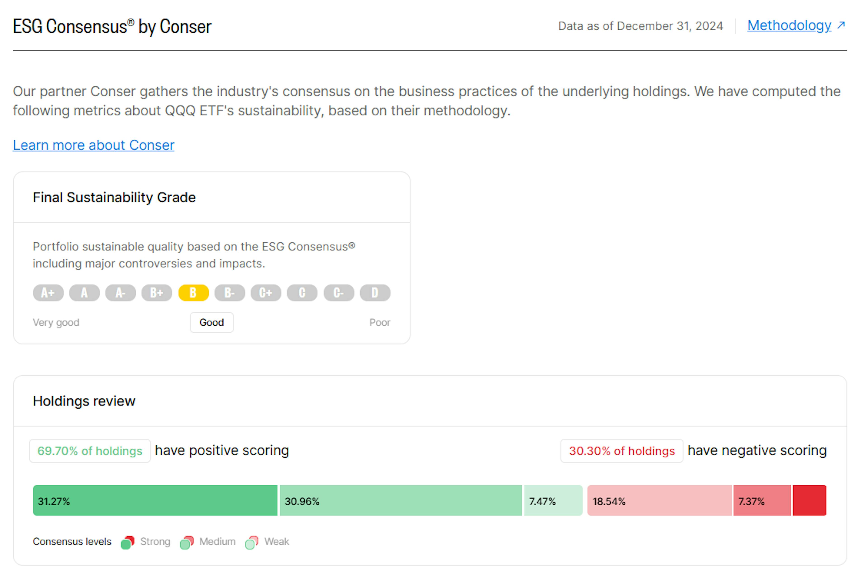Open the Methodology link
Image resolution: width=868 pixels, height=588 pixels.
coord(789,25)
